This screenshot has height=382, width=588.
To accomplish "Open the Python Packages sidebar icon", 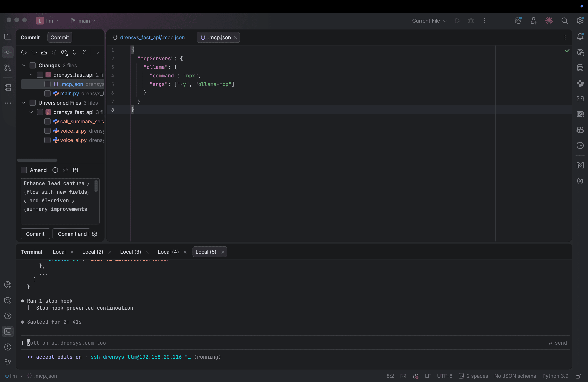I will coord(8,301).
